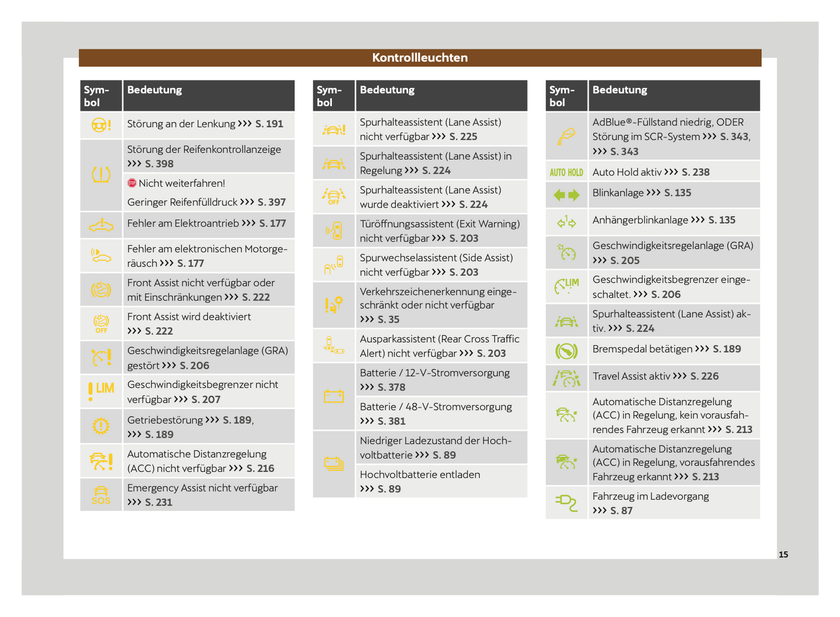Click the red STOP sign icon
The image size is (840, 617).
132,183
